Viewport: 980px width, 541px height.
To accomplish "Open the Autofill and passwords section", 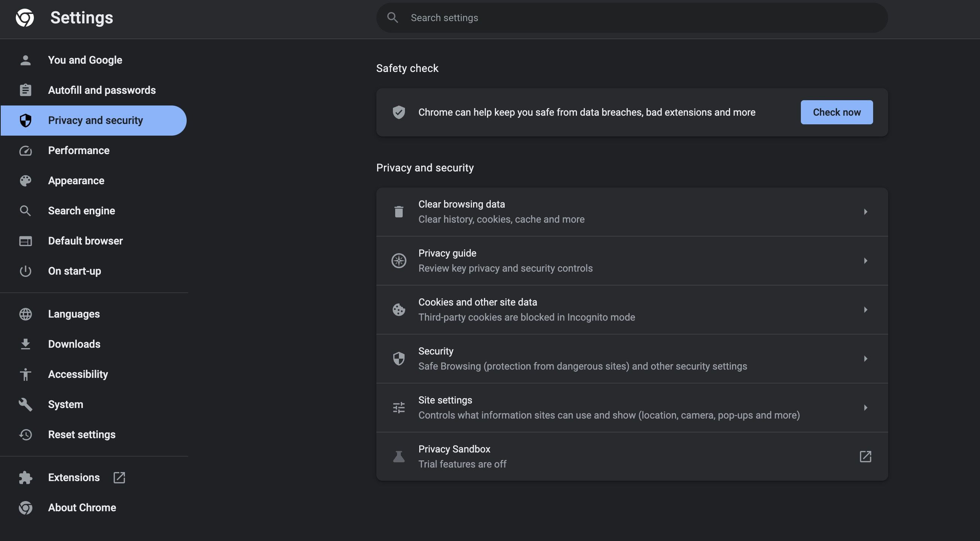I will [x=102, y=90].
